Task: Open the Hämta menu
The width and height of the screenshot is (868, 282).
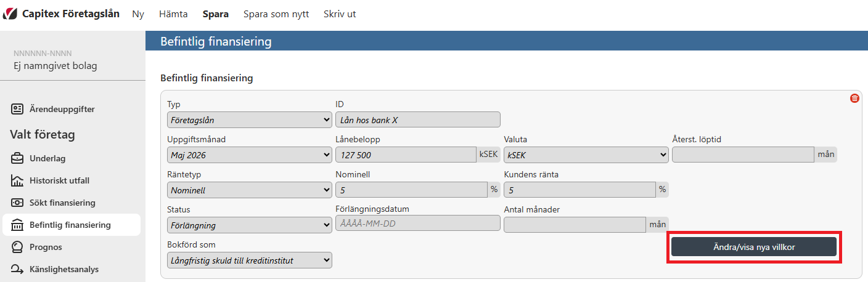Action: point(173,14)
